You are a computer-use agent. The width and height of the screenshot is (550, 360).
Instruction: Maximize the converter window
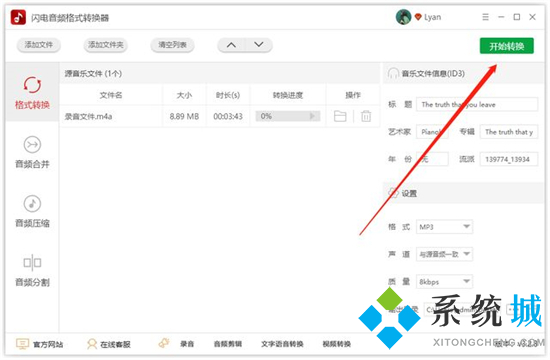point(516,17)
